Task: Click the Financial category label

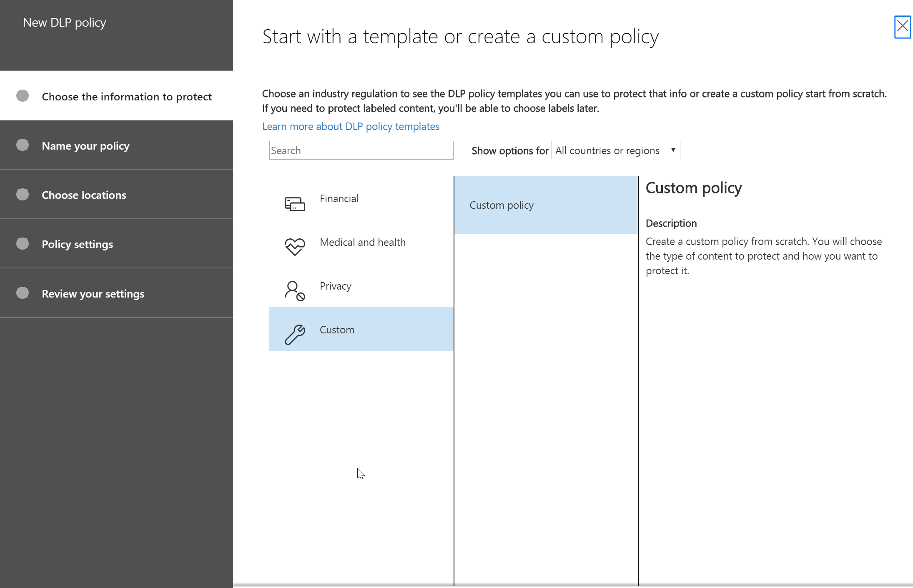Action: 339,198
